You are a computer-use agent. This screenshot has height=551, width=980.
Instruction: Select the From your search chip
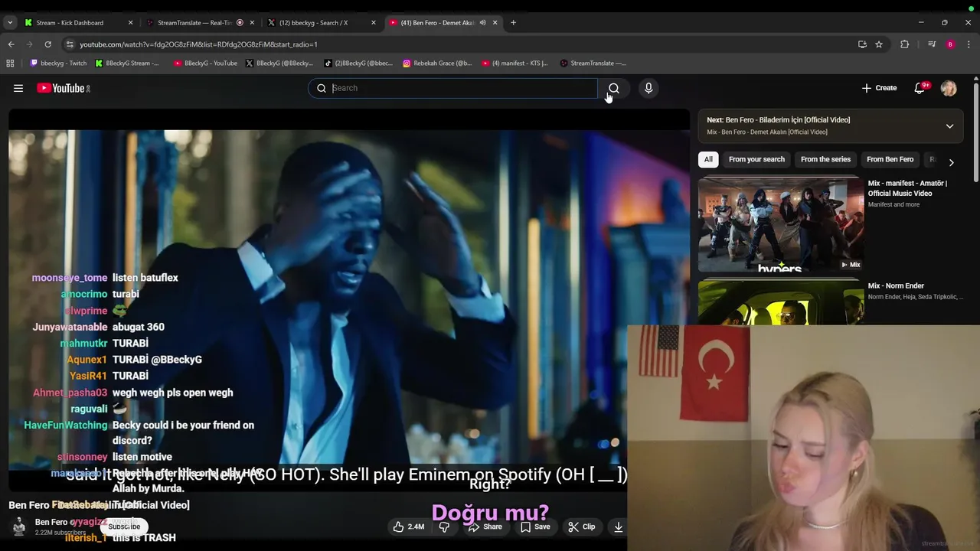[756, 159]
